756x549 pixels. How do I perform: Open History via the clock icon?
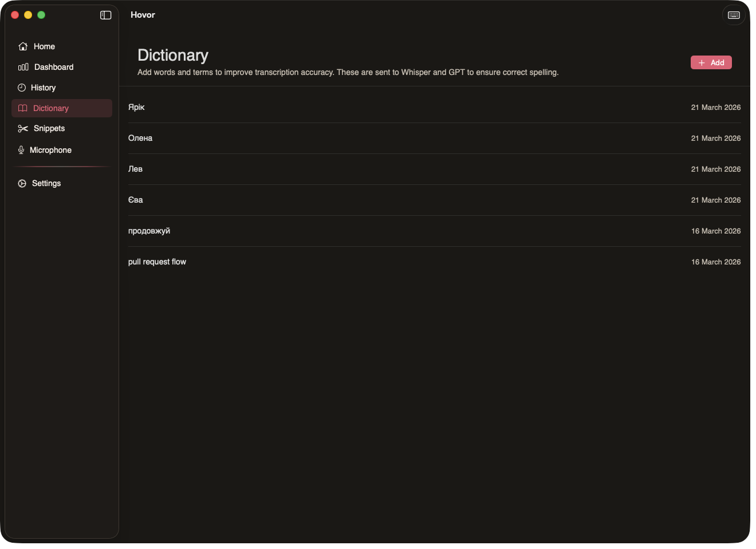click(22, 87)
